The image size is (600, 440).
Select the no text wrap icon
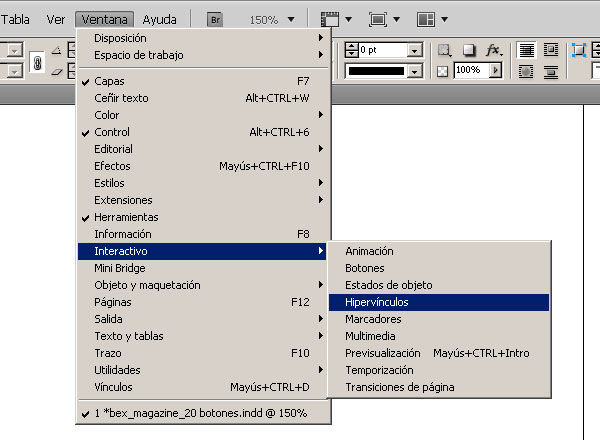click(527, 50)
